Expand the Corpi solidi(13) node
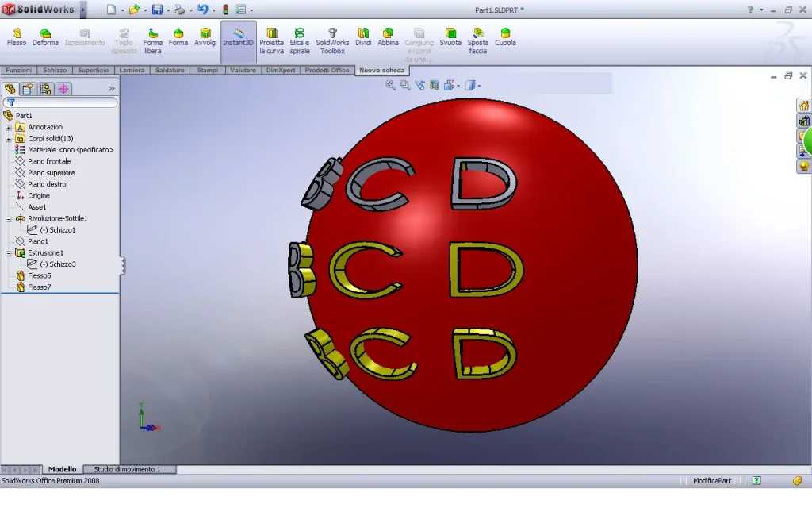812x508 pixels. pos(8,138)
